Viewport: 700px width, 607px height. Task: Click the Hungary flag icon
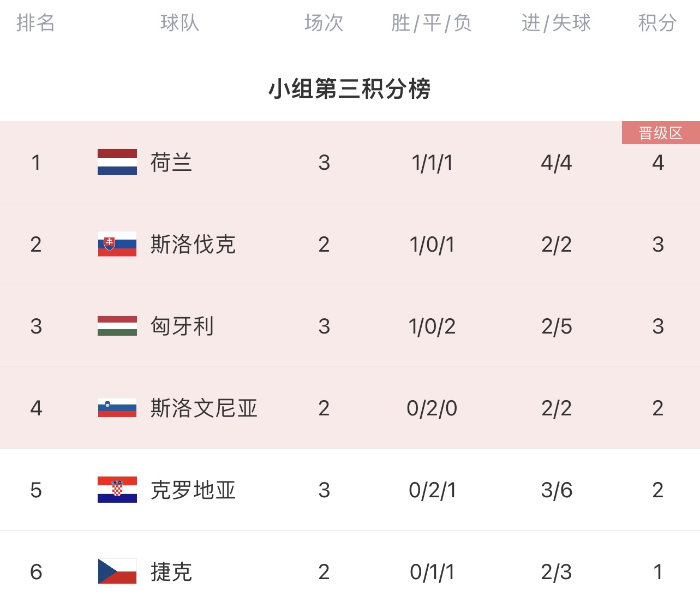pyautogui.click(x=117, y=326)
